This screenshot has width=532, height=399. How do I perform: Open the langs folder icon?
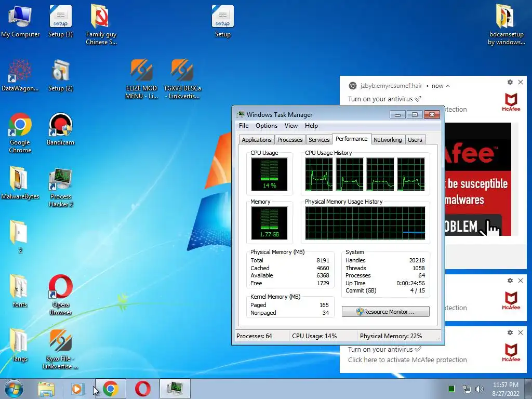(x=20, y=345)
